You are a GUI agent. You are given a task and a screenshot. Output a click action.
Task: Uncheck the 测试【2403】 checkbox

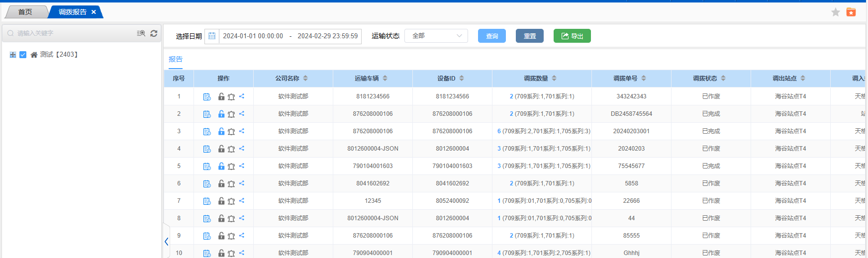23,55
